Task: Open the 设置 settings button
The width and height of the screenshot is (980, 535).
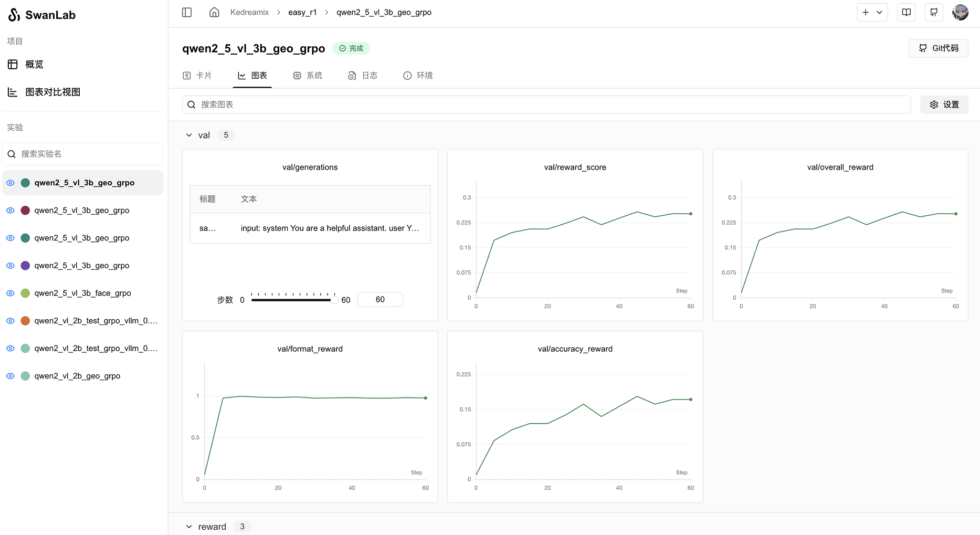Action: (944, 104)
